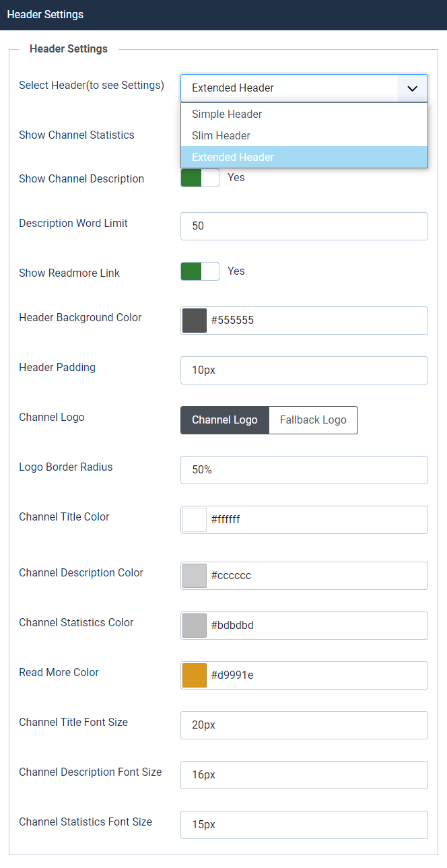Image resolution: width=447 pixels, height=868 pixels.
Task: Switch to the Fallback Logo option
Action: pyautogui.click(x=313, y=420)
